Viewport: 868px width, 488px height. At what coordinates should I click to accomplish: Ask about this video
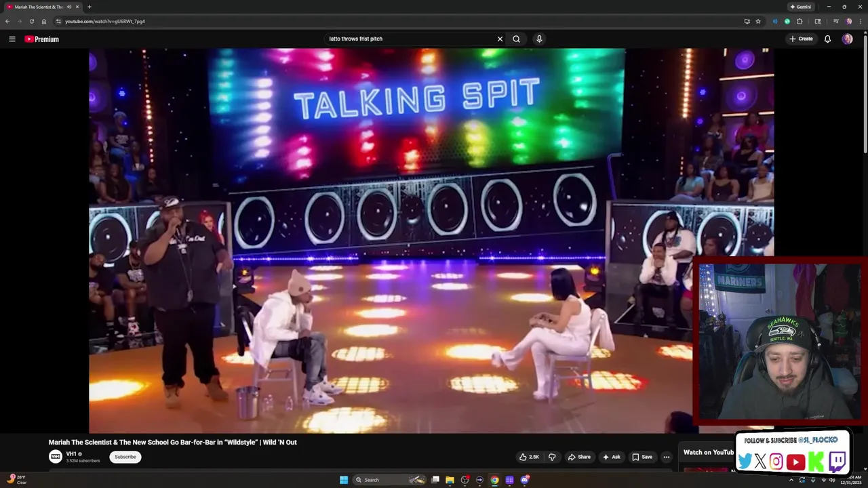coord(611,457)
